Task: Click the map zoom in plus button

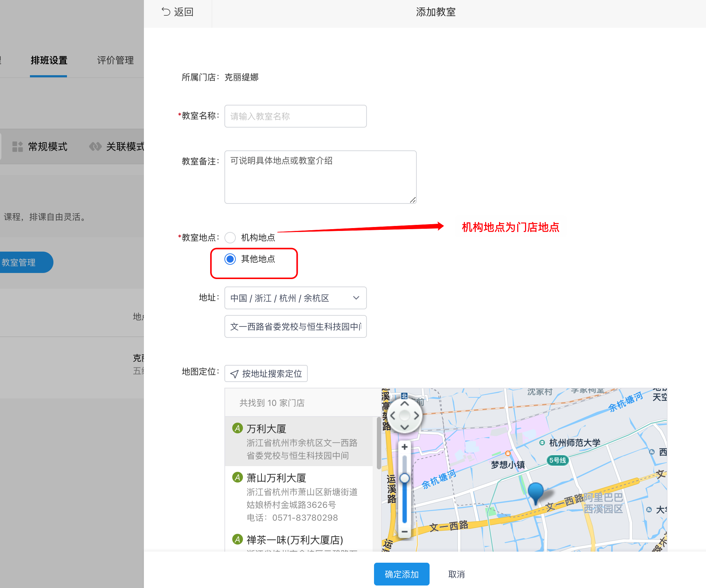Action: [404, 447]
